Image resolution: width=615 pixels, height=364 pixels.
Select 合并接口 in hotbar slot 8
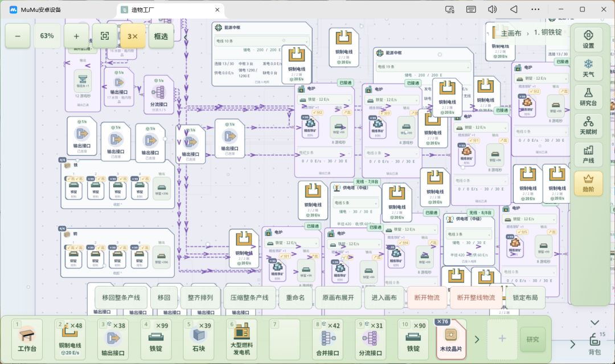coord(327,340)
